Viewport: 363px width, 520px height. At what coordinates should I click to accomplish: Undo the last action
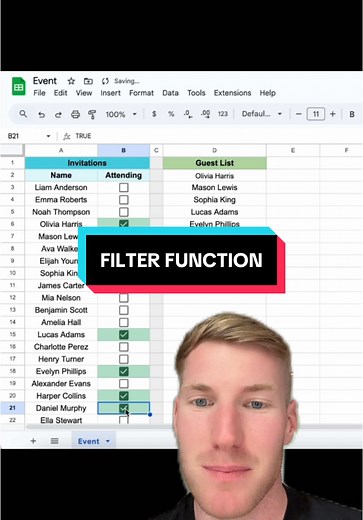coord(41,114)
